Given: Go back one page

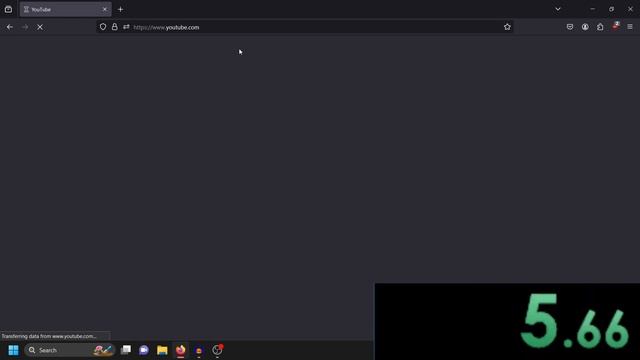Looking at the screenshot, I should click(x=10, y=27).
